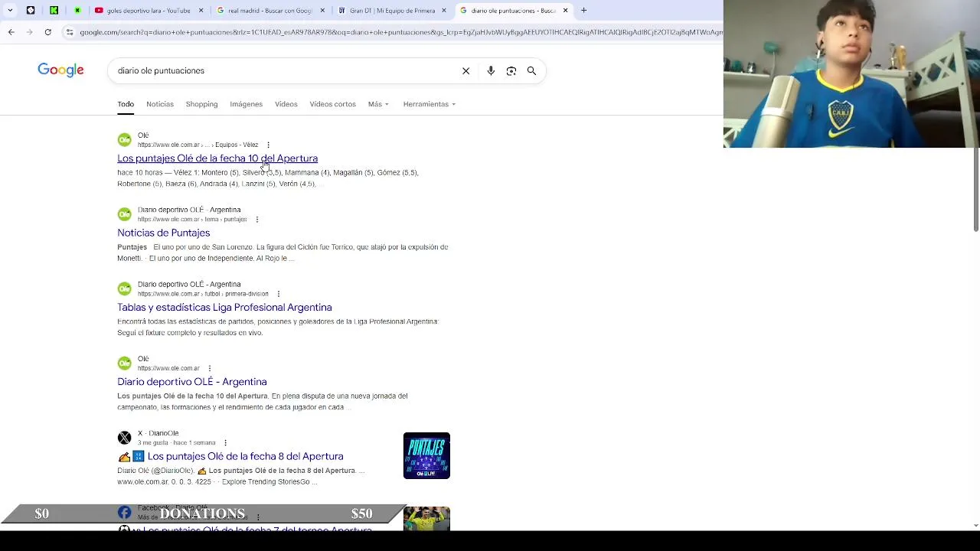This screenshot has height=551, width=980.
Task: Go to Google homepage via logo
Action: (x=60, y=70)
